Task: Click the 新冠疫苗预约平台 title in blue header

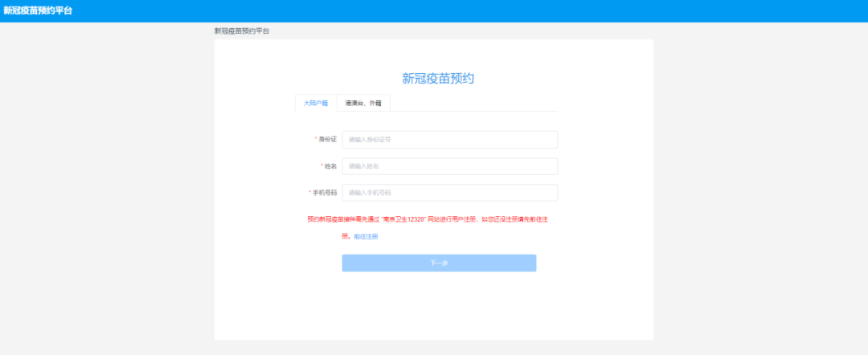Action: click(38, 10)
